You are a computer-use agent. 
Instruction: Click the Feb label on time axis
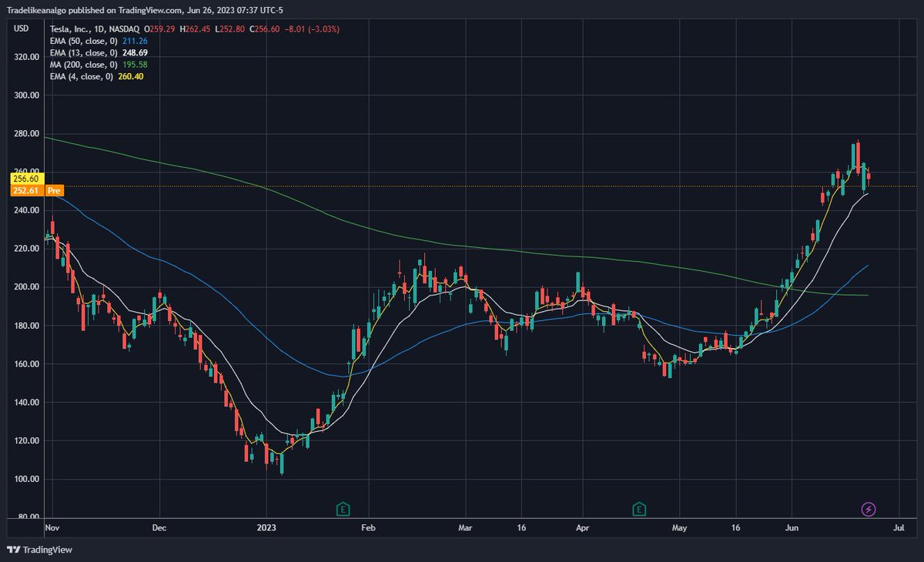[367, 529]
